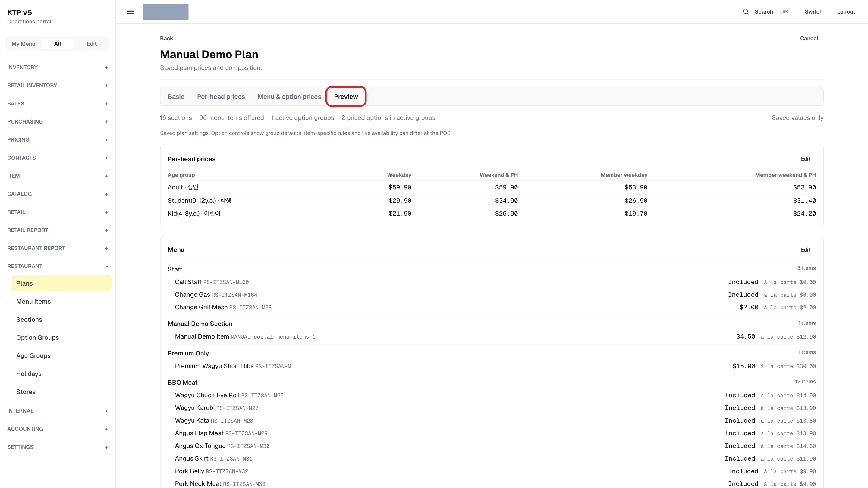868x488 pixels.
Task: Open Stores in the sidebar
Action: point(61,392)
